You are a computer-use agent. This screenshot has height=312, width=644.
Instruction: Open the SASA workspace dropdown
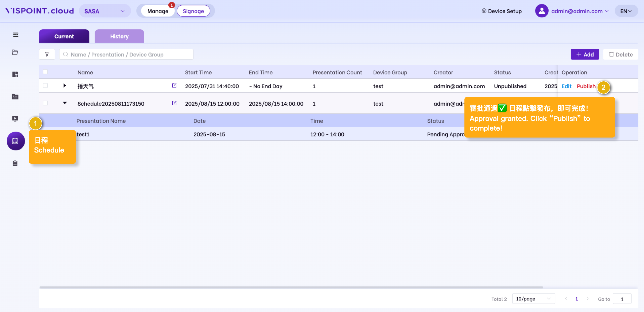coord(104,11)
